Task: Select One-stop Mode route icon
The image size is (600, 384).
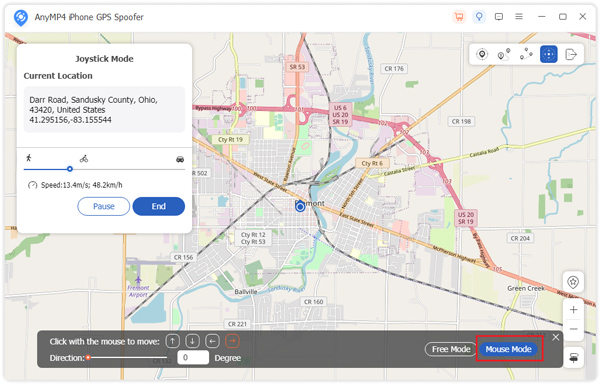Action: 504,54
